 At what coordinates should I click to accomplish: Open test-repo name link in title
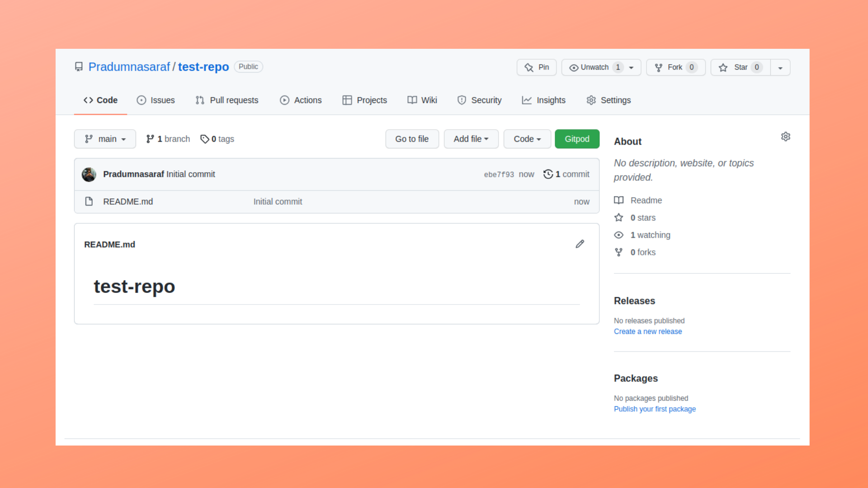[203, 67]
